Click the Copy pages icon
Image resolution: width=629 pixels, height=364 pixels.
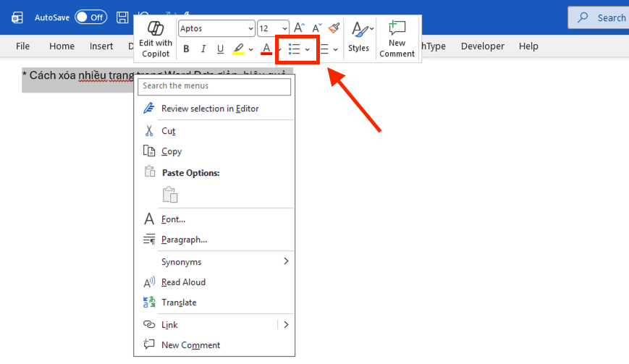point(149,151)
